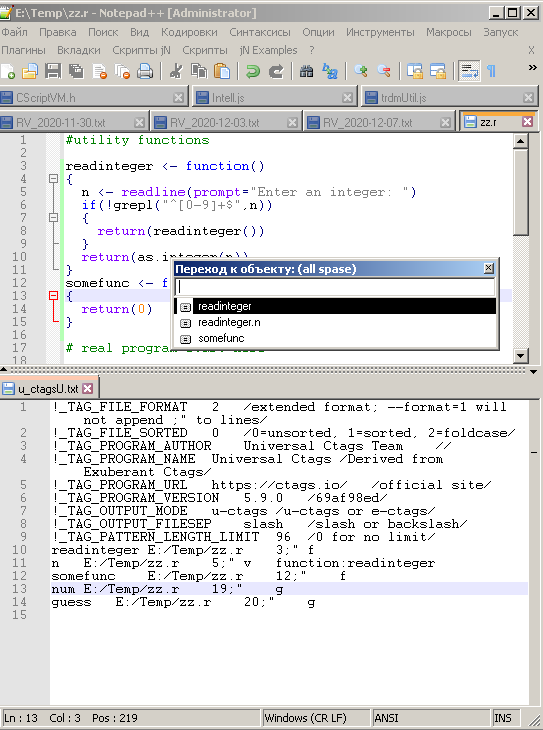The width and height of the screenshot is (543, 730).
Task: Create a new file with toolbar icon
Action: point(8,71)
